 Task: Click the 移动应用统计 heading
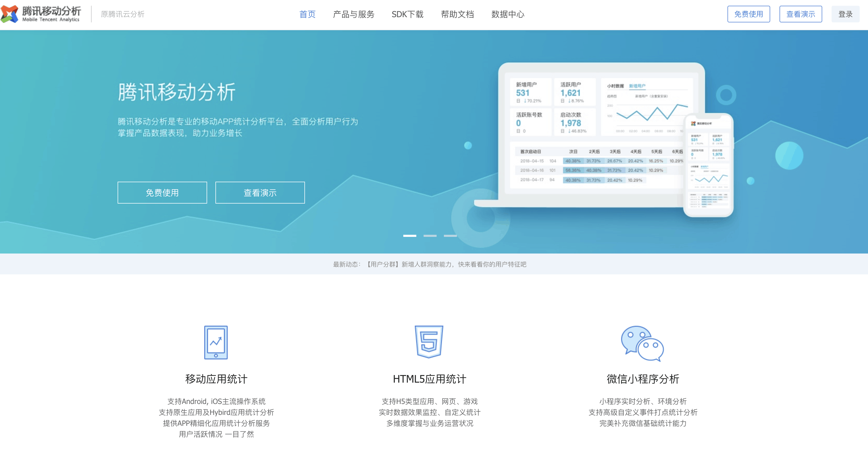pyautogui.click(x=216, y=379)
